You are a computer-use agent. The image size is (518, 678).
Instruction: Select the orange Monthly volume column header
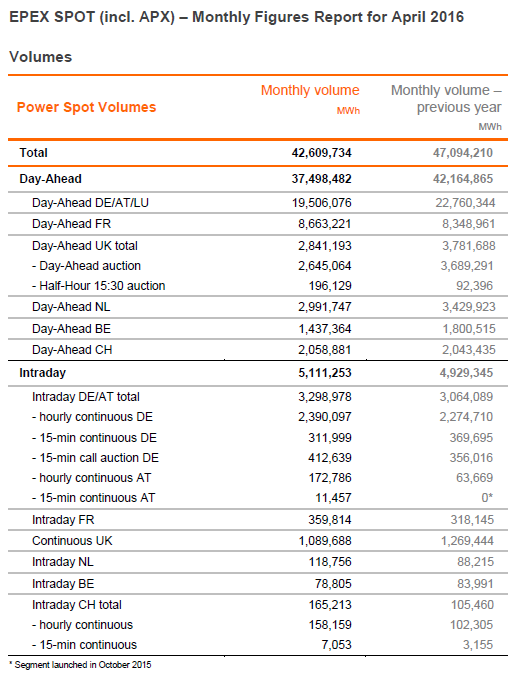click(x=310, y=90)
